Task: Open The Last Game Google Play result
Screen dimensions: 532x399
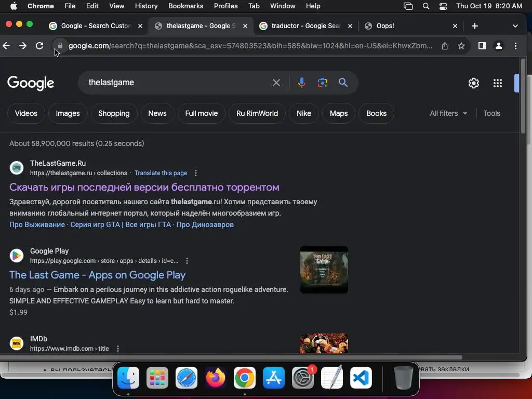Action: coord(97,275)
